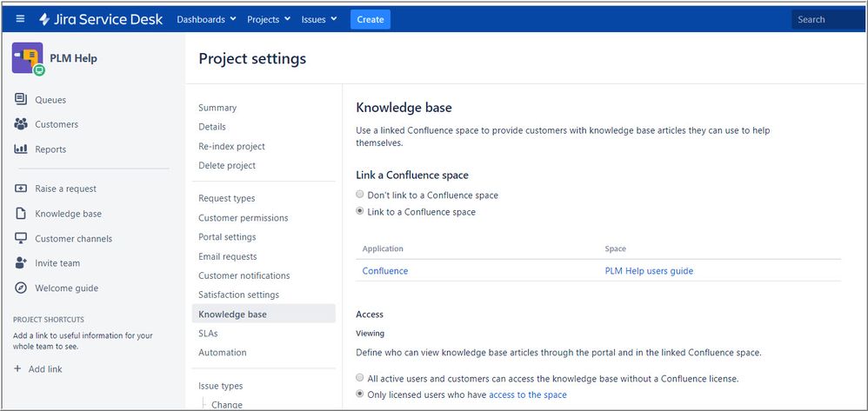Open Customers via the people icon
The height and width of the screenshot is (411, 868).
coord(21,124)
